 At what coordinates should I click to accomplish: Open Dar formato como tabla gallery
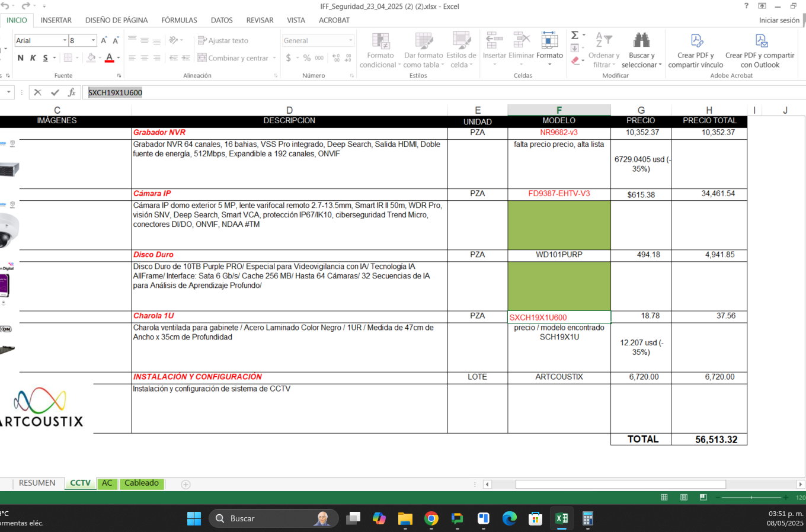[423, 50]
